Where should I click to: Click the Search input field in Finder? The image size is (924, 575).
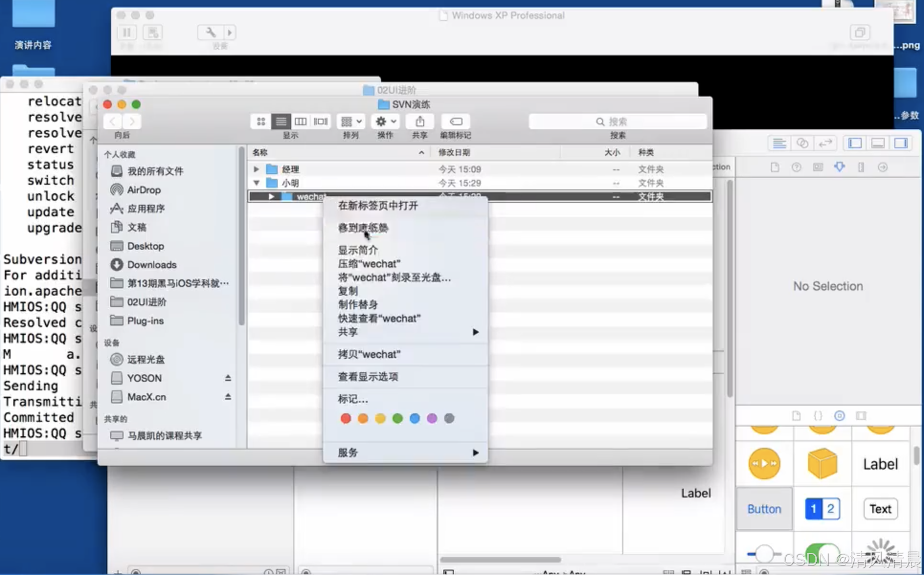(x=618, y=121)
